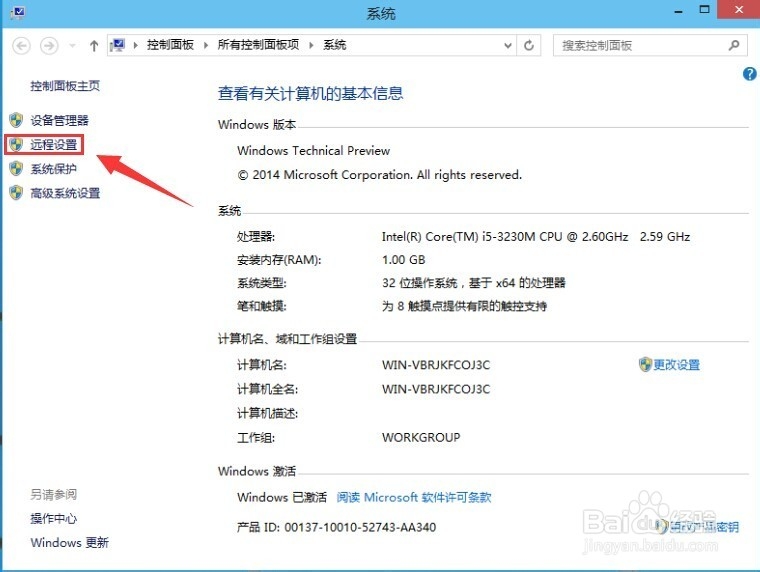The image size is (760, 572).
Task: Click the Windows 已激活 status text
Action: point(282,497)
